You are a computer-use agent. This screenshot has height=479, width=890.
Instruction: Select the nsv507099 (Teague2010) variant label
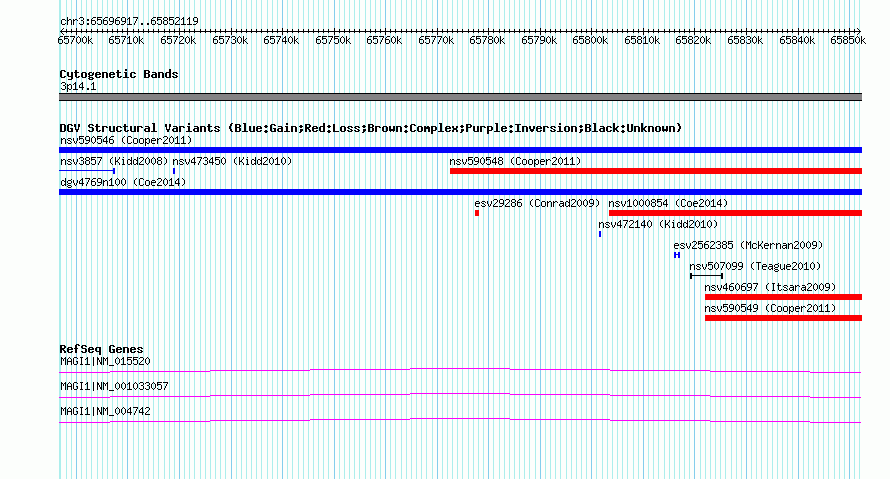tap(755, 266)
